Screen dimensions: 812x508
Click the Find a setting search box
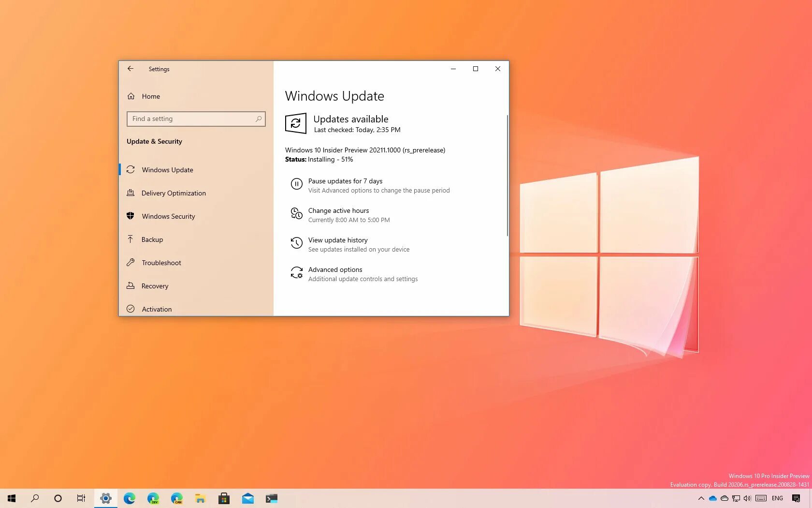click(x=196, y=119)
